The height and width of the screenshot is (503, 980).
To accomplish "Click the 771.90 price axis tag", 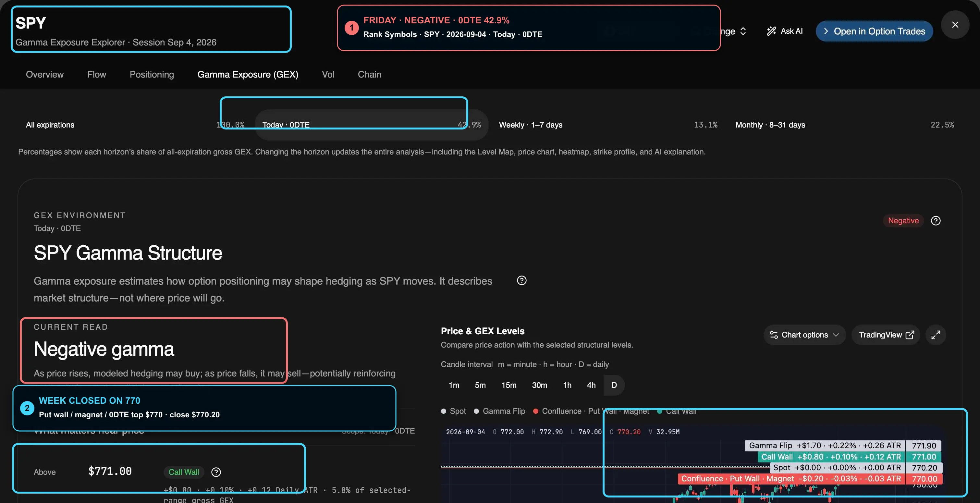I will (x=924, y=446).
